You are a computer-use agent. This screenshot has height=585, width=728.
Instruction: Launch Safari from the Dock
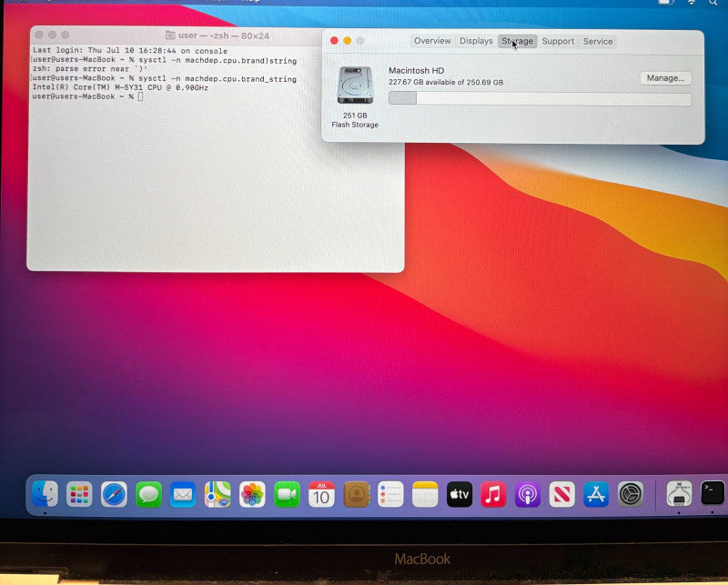[x=114, y=494]
